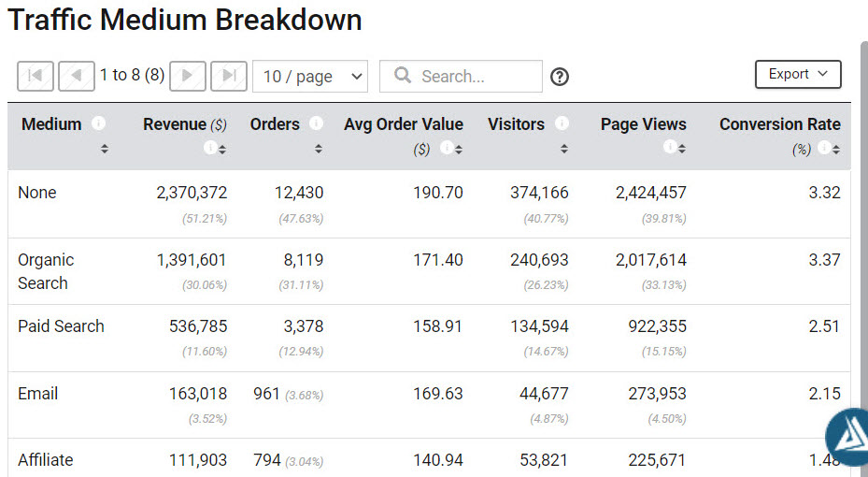This screenshot has height=477, width=868.
Task: Click average order value 158.91
Action: coord(437,325)
